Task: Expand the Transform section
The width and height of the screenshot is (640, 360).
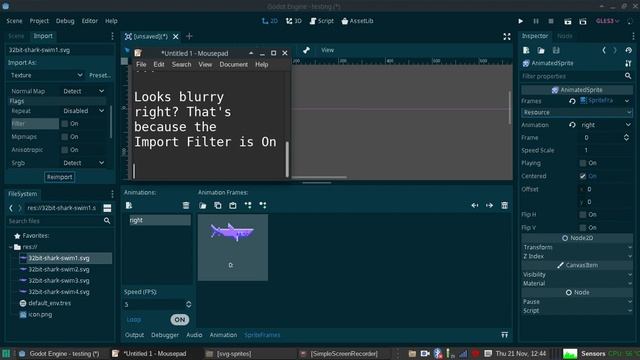Action: coord(577,247)
